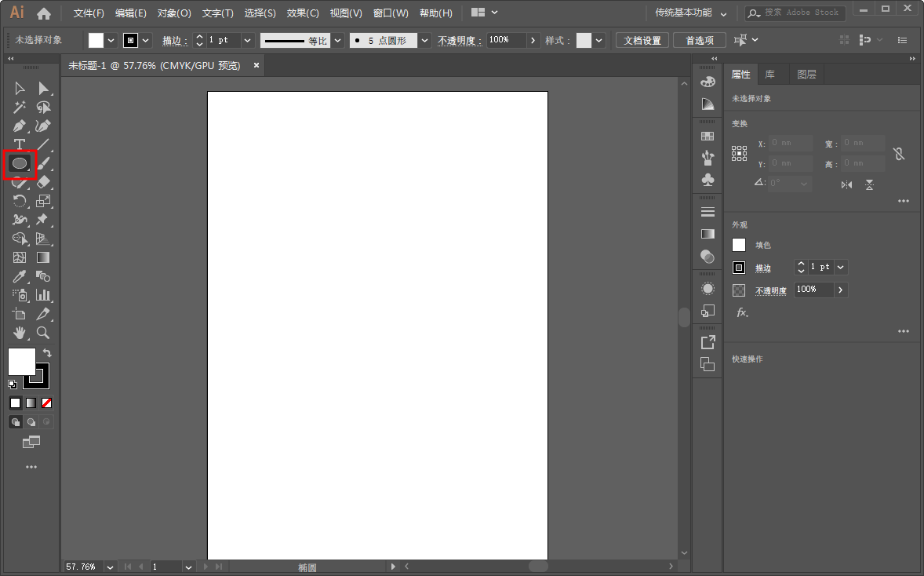Select the Ellipse tool
The width and height of the screenshot is (924, 576).
(x=20, y=163)
